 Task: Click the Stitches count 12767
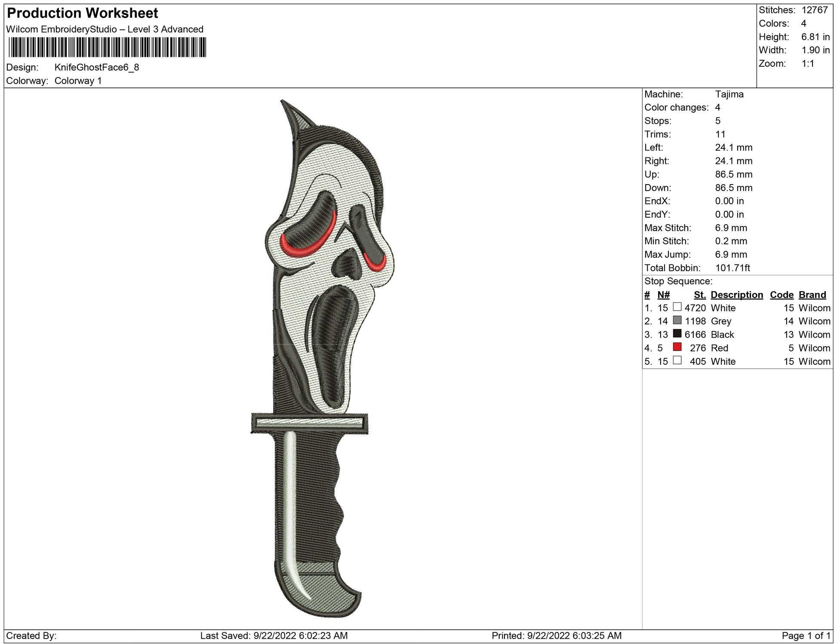point(814,10)
